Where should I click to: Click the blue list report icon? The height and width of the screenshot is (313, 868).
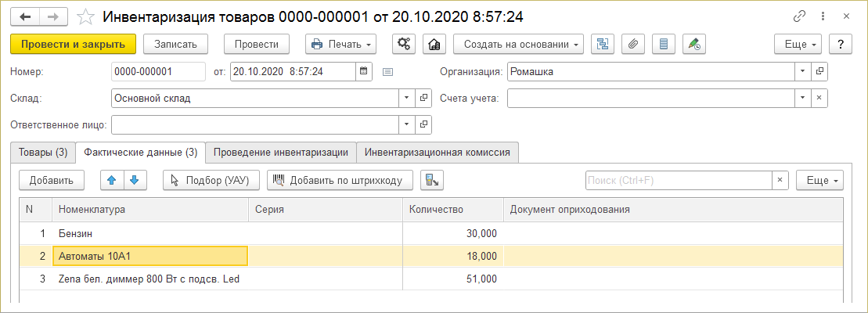pyautogui.click(x=664, y=44)
